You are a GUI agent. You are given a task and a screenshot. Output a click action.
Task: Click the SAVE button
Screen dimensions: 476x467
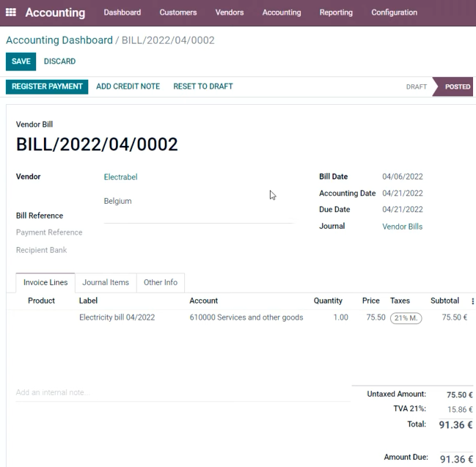pyautogui.click(x=21, y=62)
